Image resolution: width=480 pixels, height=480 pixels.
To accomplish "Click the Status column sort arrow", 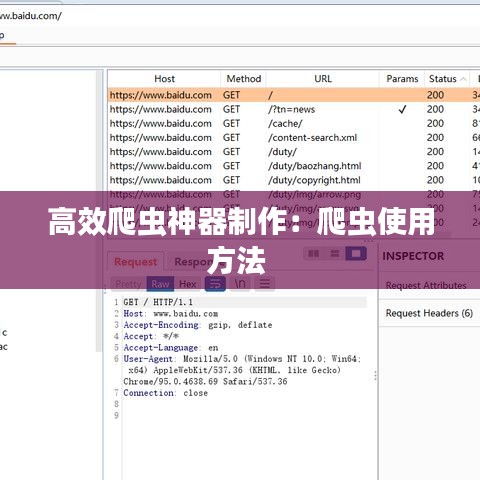I will 463,79.
